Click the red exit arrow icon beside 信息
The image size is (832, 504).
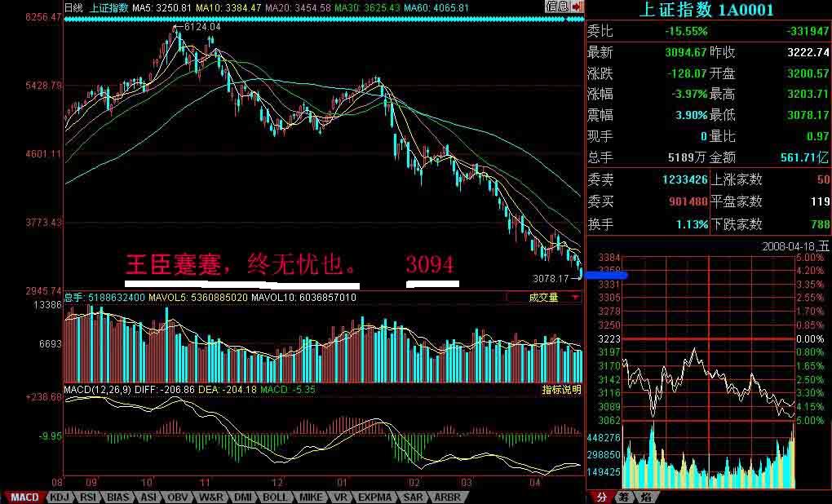pos(578,7)
